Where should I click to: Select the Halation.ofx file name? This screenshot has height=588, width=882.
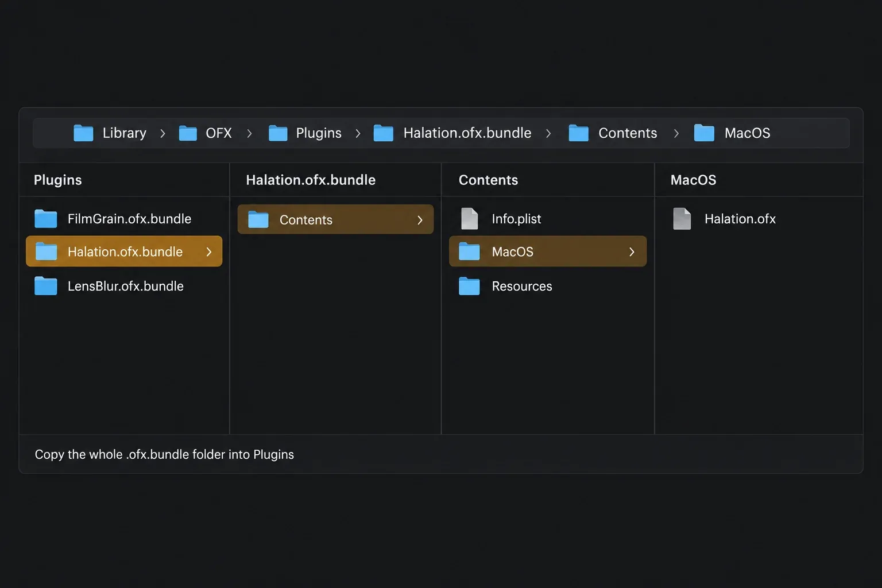tap(740, 219)
